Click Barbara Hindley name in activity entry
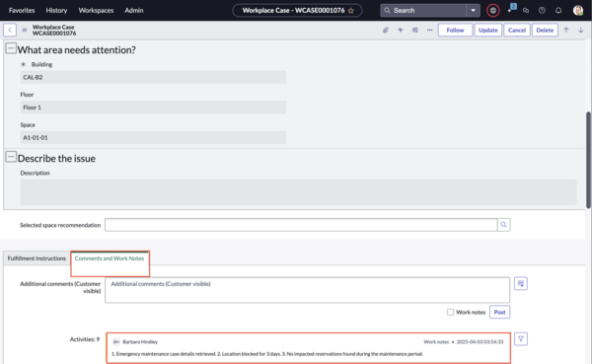 140,341
